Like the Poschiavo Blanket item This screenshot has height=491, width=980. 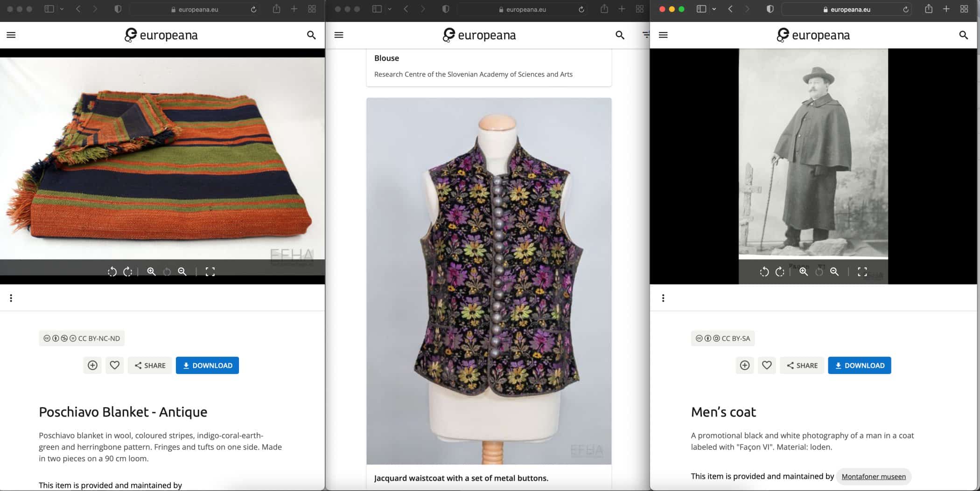[x=114, y=366]
